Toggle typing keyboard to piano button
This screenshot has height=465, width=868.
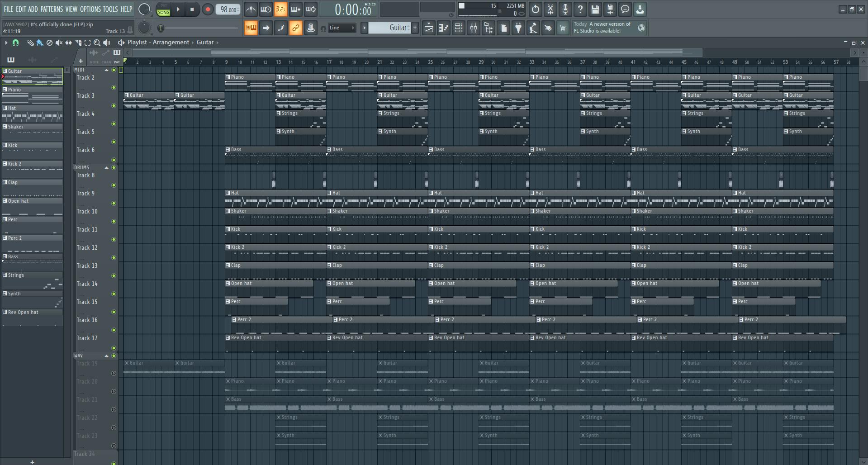click(251, 28)
